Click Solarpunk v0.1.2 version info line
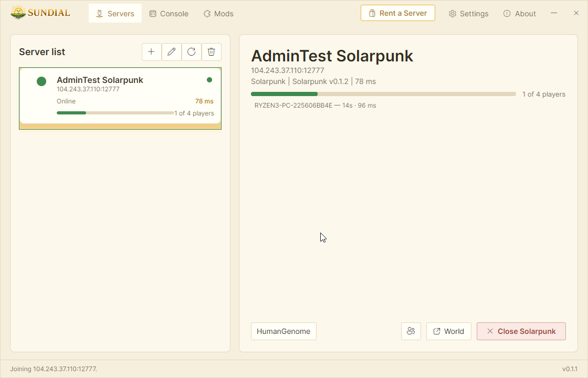This screenshot has width=588, height=378. (313, 81)
